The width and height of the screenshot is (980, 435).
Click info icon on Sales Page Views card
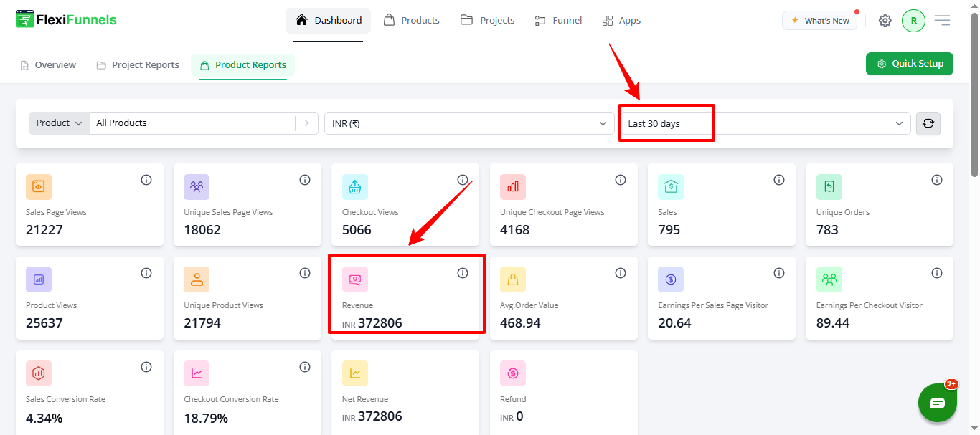pyautogui.click(x=146, y=180)
